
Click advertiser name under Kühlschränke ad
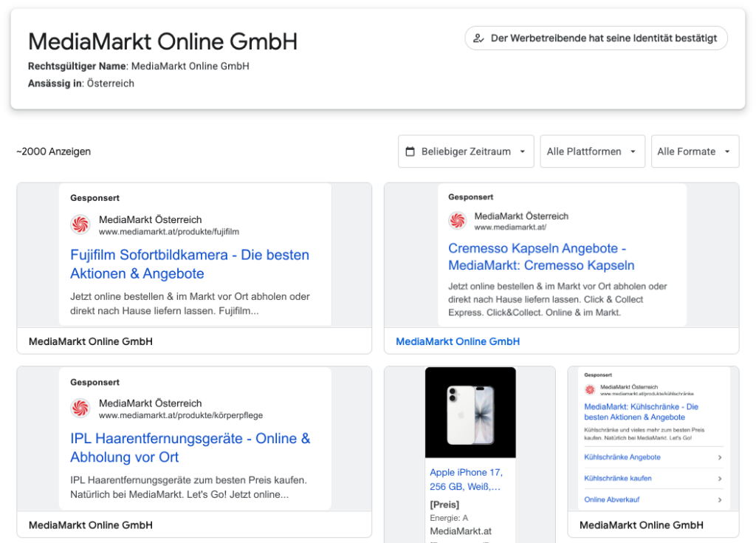[642, 525]
